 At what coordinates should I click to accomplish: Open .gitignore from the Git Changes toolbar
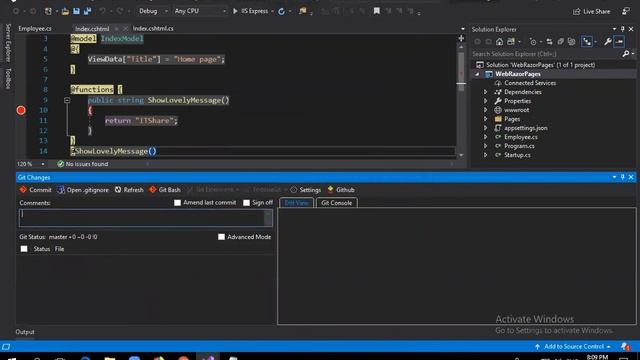click(x=83, y=190)
